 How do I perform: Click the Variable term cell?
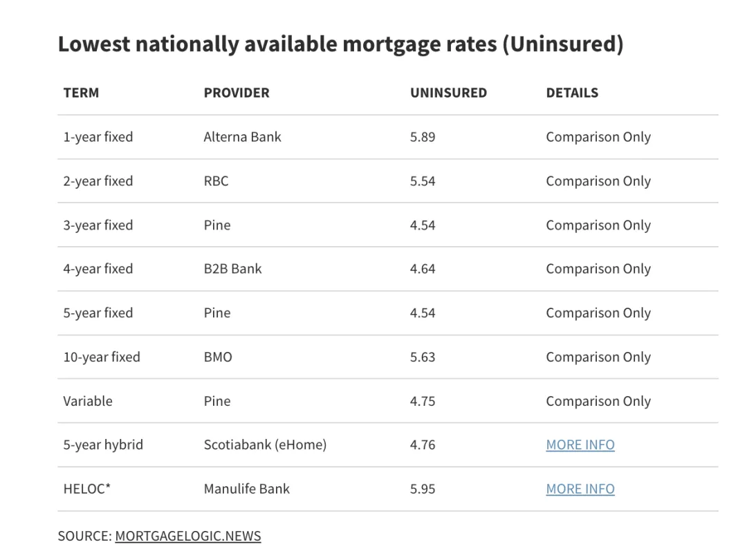(88, 401)
